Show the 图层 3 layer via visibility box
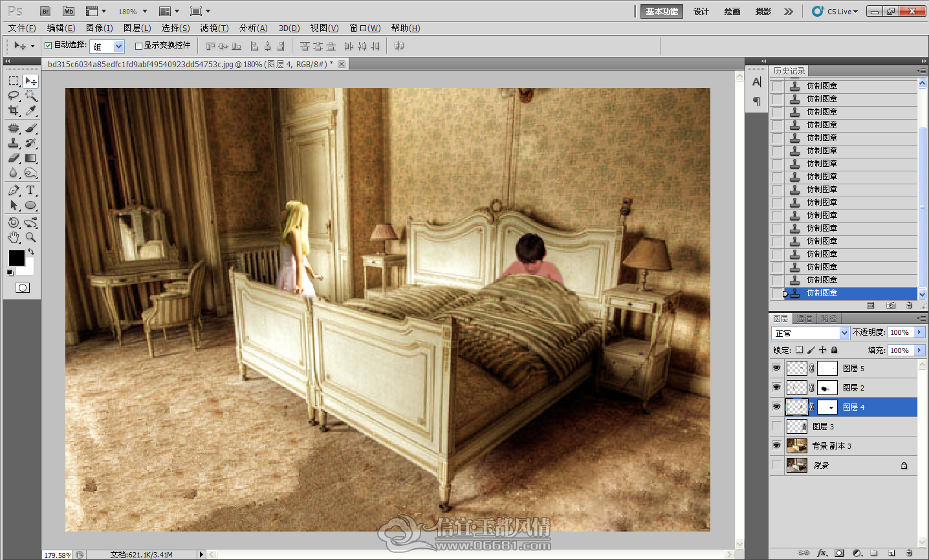929x560 pixels. 777,426
